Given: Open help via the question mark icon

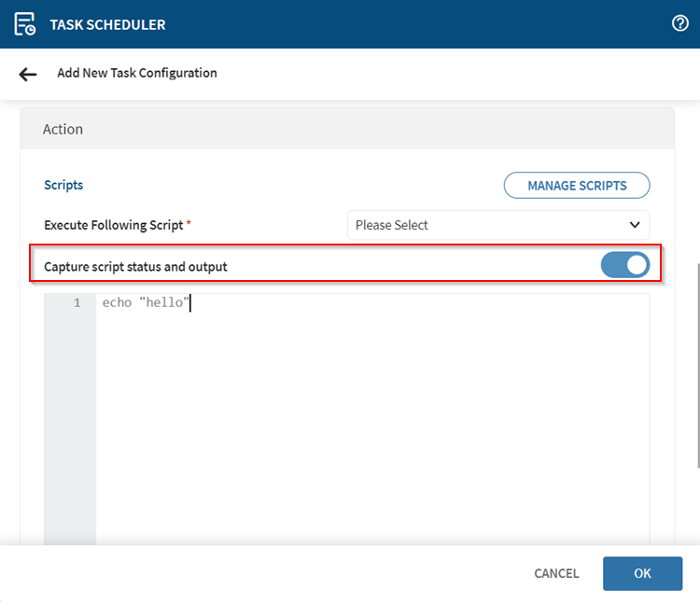Looking at the screenshot, I should pyautogui.click(x=679, y=24).
